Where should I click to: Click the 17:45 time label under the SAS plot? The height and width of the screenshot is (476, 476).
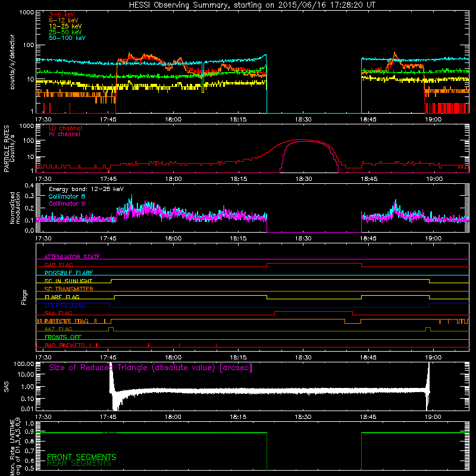(108, 417)
